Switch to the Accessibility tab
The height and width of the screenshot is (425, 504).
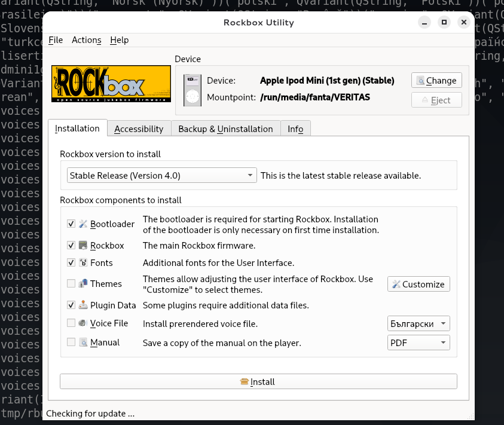pyautogui.click(x=139, y=129)
